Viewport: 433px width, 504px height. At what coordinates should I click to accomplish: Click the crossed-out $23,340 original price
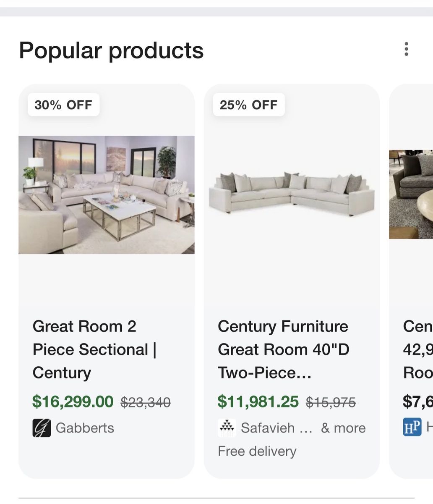(146, 402)
